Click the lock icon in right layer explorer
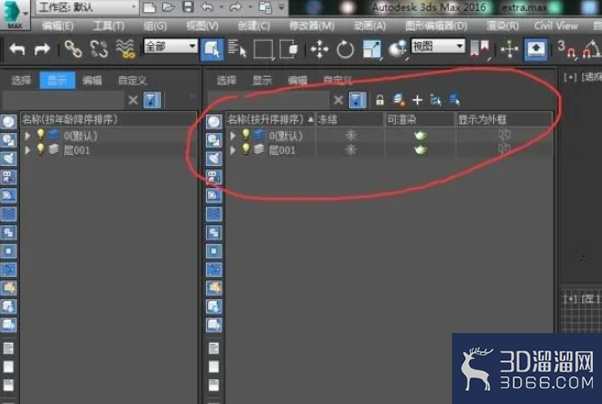602x404 pixels. click(380, 100)
